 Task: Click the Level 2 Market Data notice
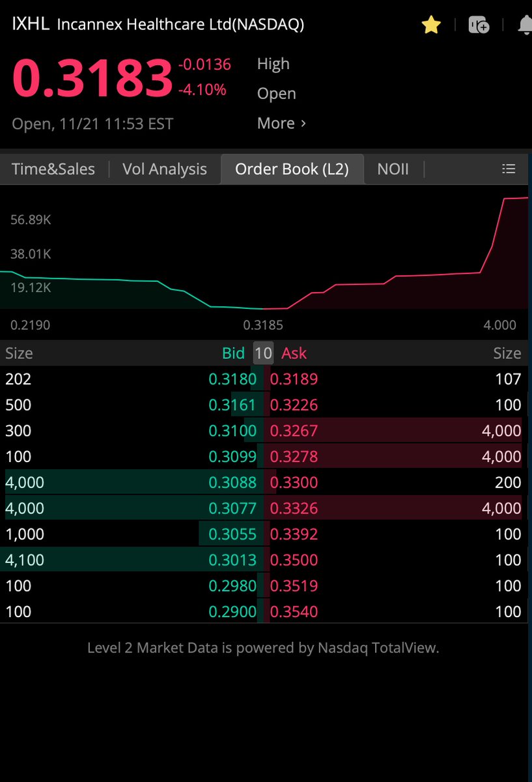coord(263,648)
